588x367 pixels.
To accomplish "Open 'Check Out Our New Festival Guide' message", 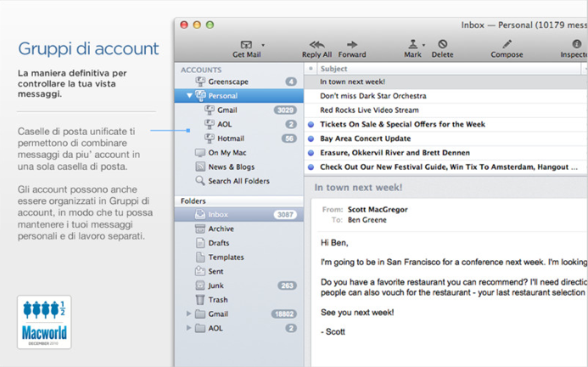I will 445,167.
